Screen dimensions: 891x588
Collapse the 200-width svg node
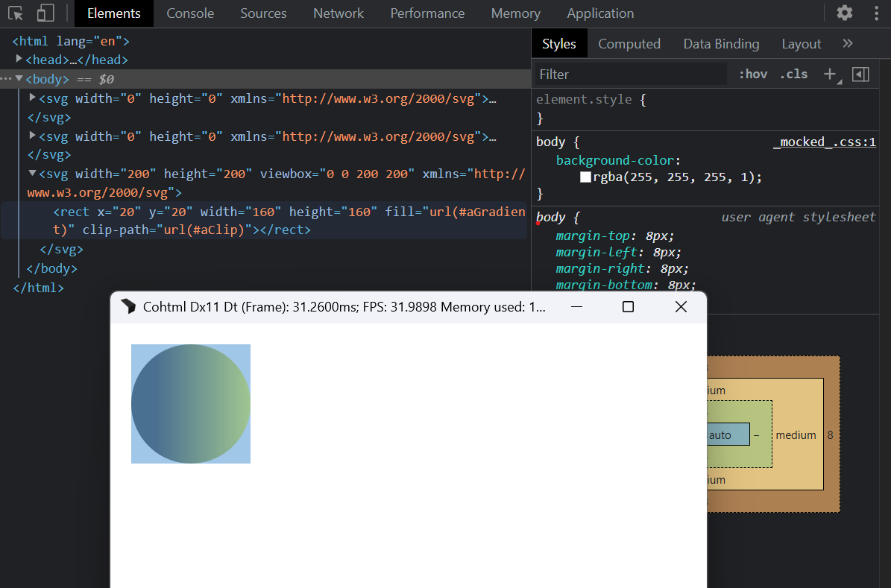coord(32,174)
